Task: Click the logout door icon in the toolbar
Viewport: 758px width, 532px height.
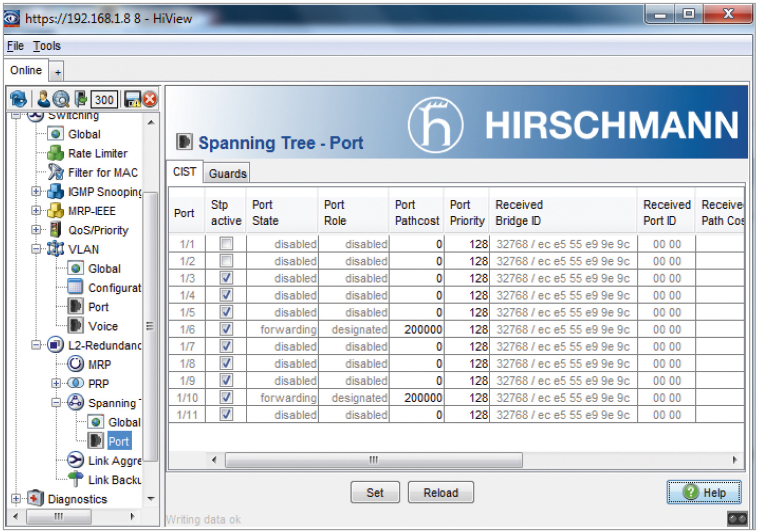Action: tap(81, 99)
